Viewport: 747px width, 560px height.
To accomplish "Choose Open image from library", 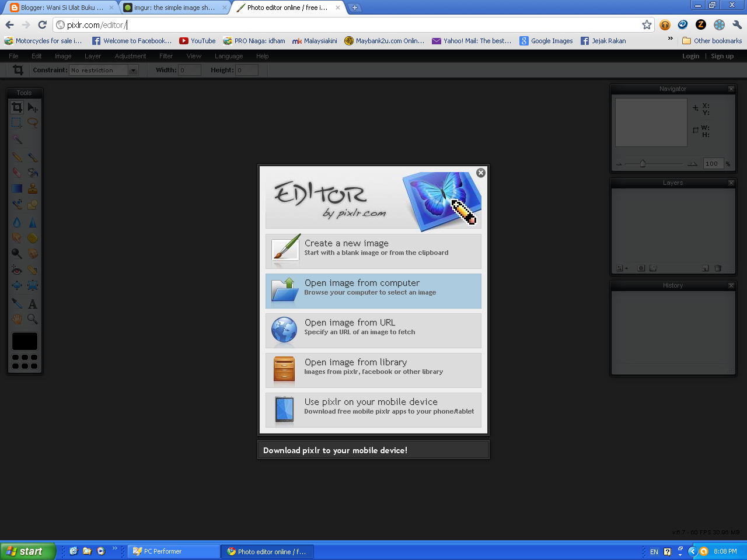I will point(373,370).
